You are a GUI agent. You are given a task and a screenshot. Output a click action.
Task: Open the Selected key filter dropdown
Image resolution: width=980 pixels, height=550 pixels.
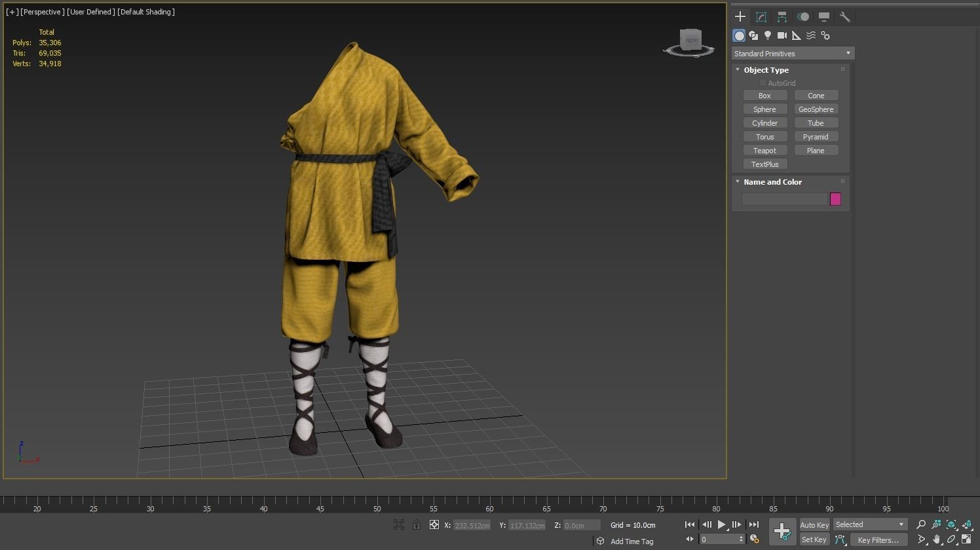[x=870, y=524]
